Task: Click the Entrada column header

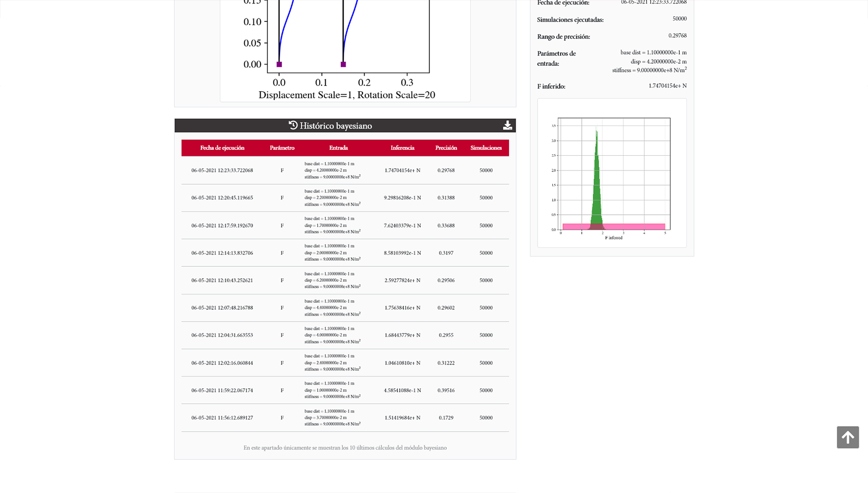Action: (x=339, y=147)
